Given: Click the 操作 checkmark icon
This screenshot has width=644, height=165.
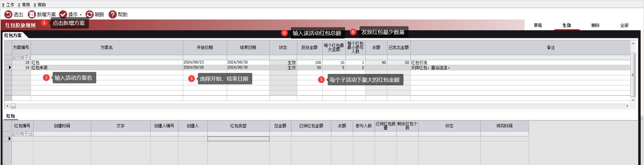Looking at the screenshot, I should tap(63, 14).
